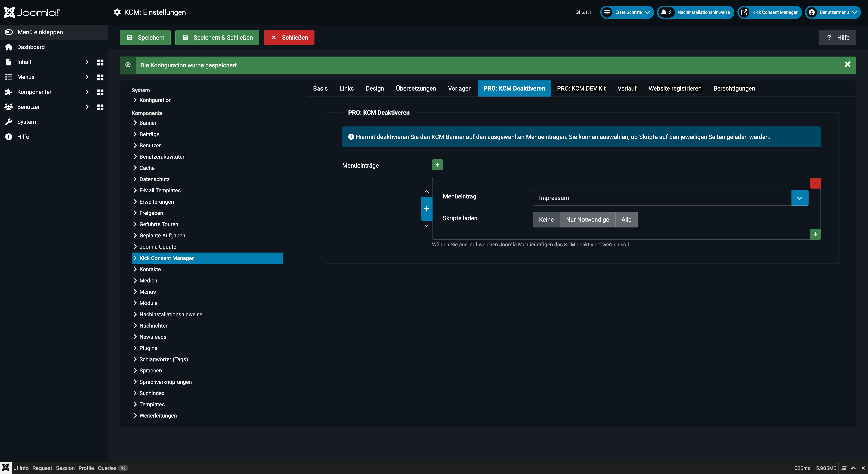Open the Hilfe toolbar button
The width and height of the screenshot is (868, 474).
[837, 37]
